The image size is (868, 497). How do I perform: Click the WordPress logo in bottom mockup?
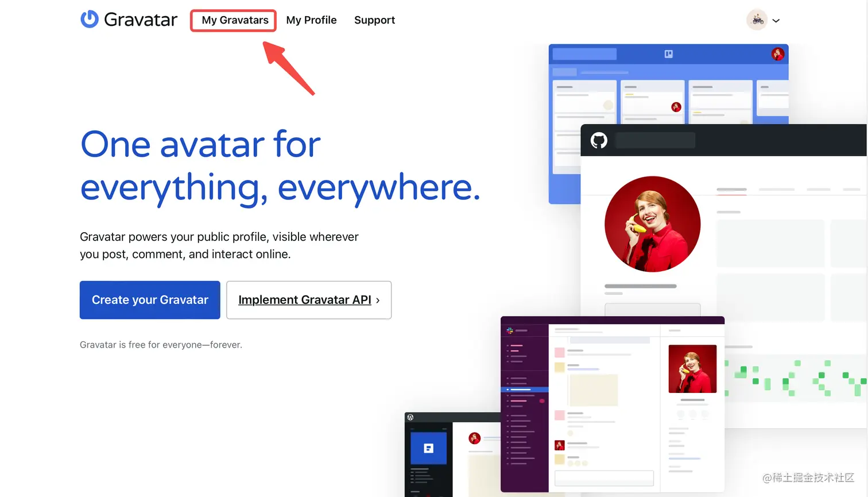click(410, 418)
